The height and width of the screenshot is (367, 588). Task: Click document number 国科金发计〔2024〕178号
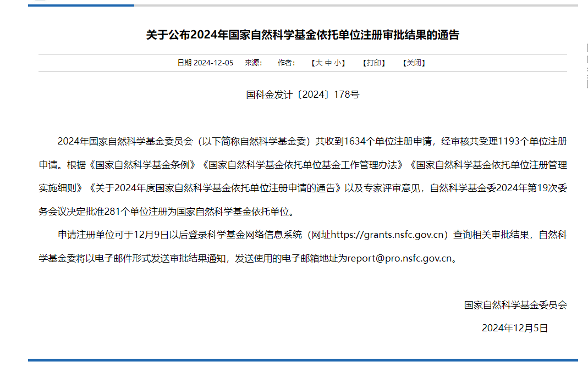coord(302,94)
